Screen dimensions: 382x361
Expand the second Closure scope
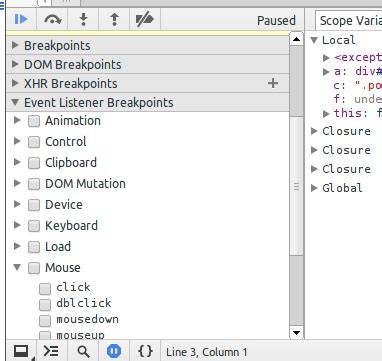pyautogui.click(x=314, y=150)
